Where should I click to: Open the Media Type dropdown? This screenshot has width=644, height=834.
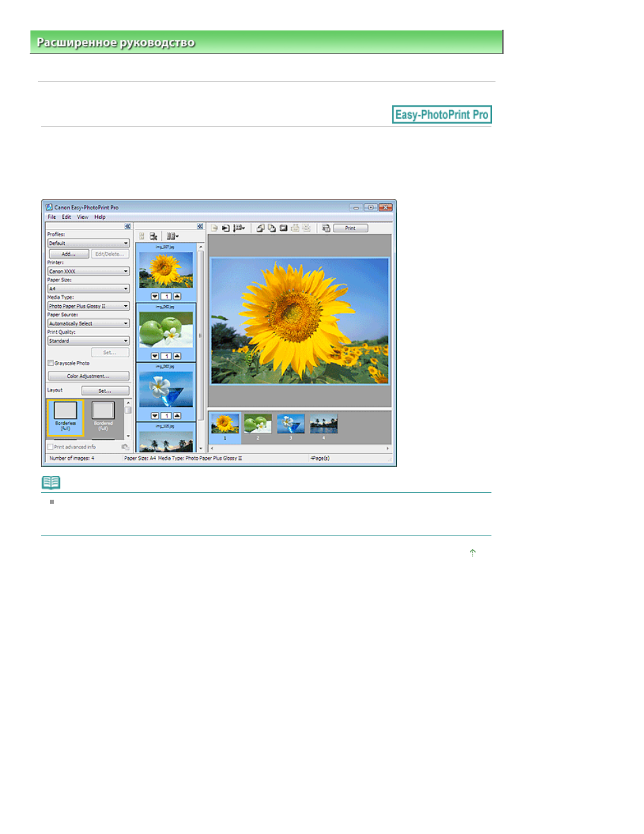click(x=88, y=306)
